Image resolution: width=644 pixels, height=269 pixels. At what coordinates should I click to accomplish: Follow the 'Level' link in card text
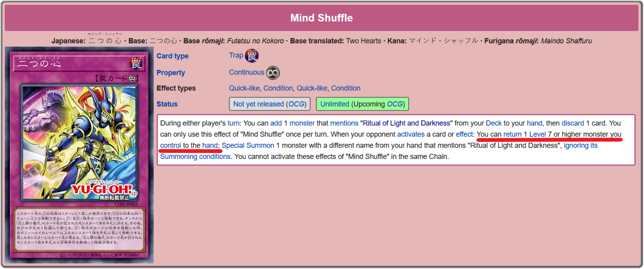click(537, 134)
